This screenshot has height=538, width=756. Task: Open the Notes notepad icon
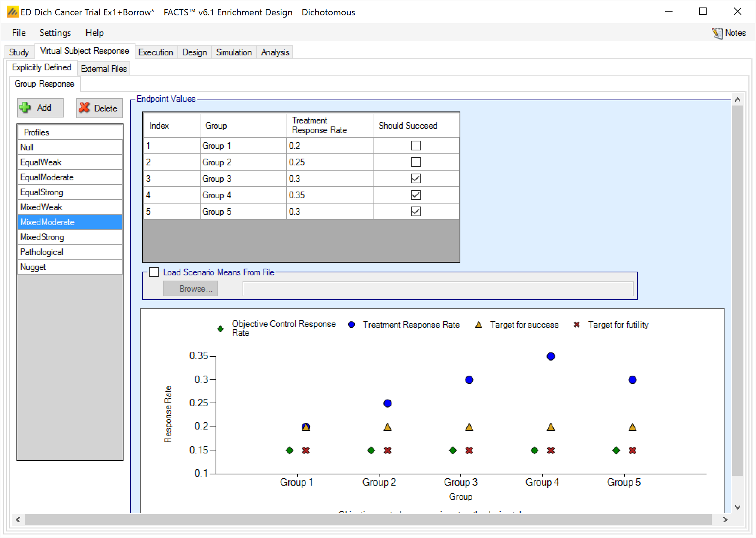(x=717, y=33)
